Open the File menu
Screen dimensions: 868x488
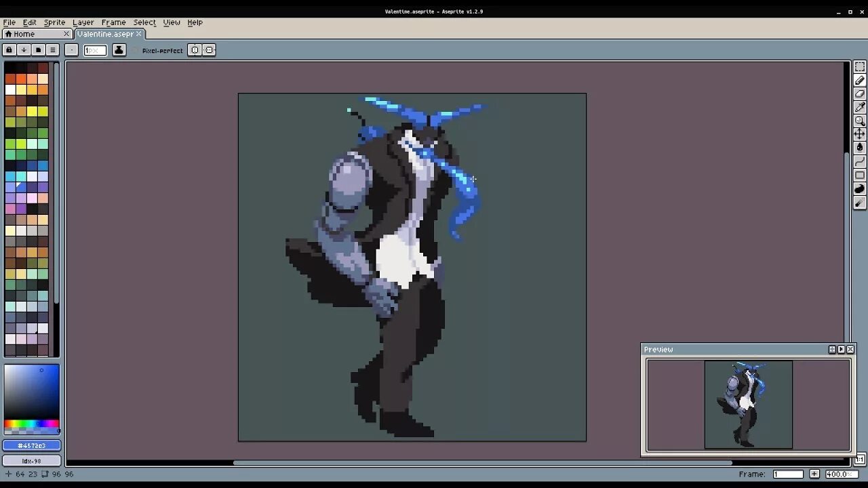(x=9, y=22)
